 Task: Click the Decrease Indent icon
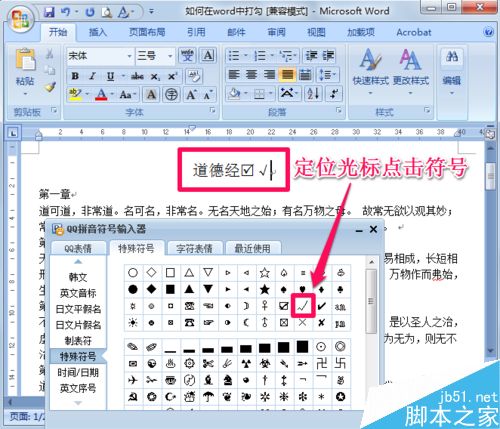coord(311,56)
